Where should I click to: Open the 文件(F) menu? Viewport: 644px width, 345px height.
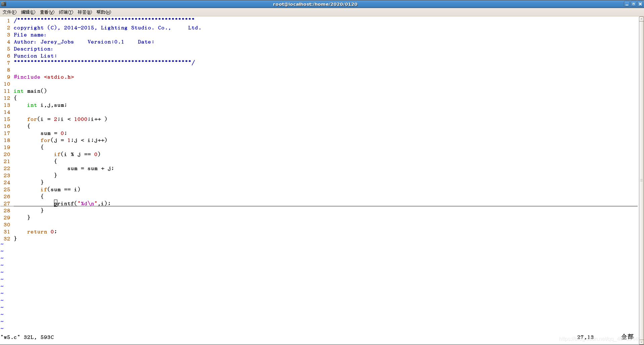point(9,12)
